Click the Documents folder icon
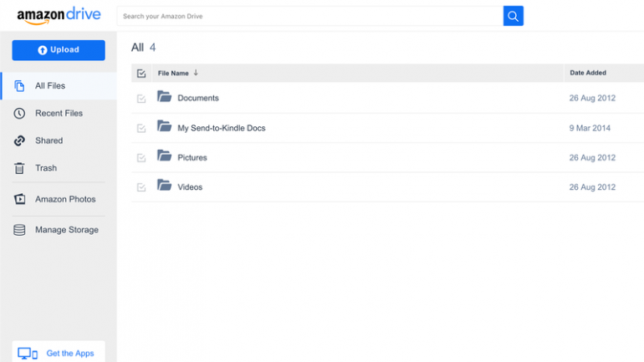Viewport: 644px width, 362px height. [164, 96]
